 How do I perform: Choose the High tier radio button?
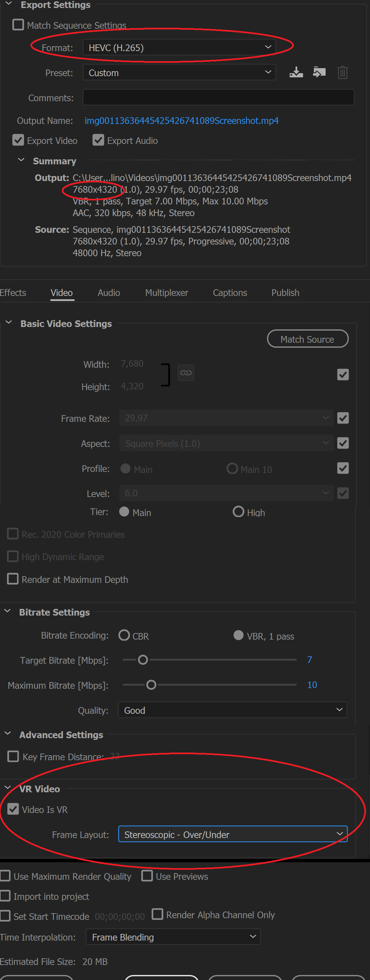(238, 512)
